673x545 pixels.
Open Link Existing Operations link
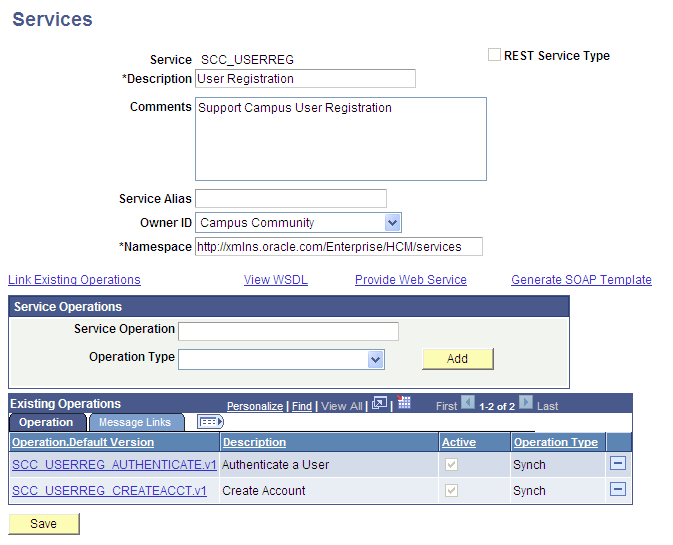[74, 280]
